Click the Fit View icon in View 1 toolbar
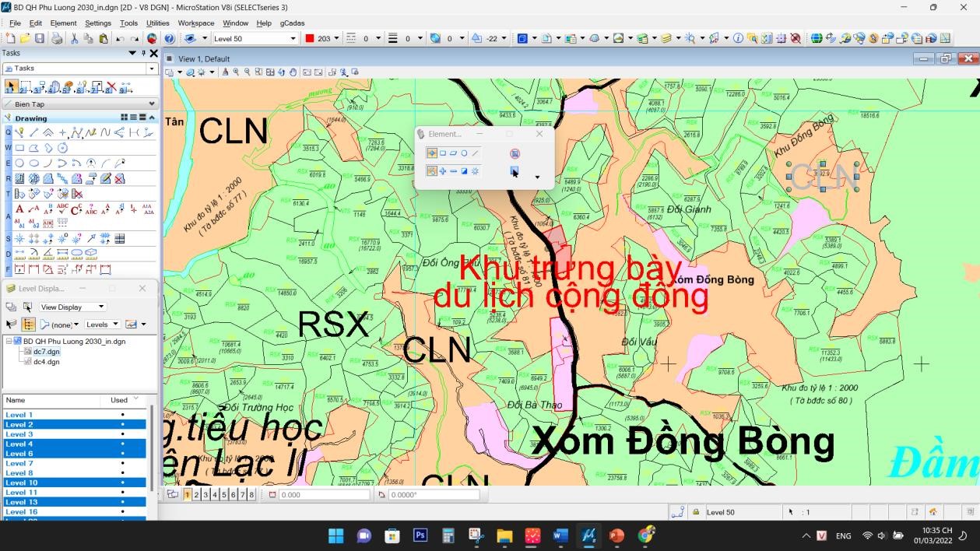 (269, 71)
